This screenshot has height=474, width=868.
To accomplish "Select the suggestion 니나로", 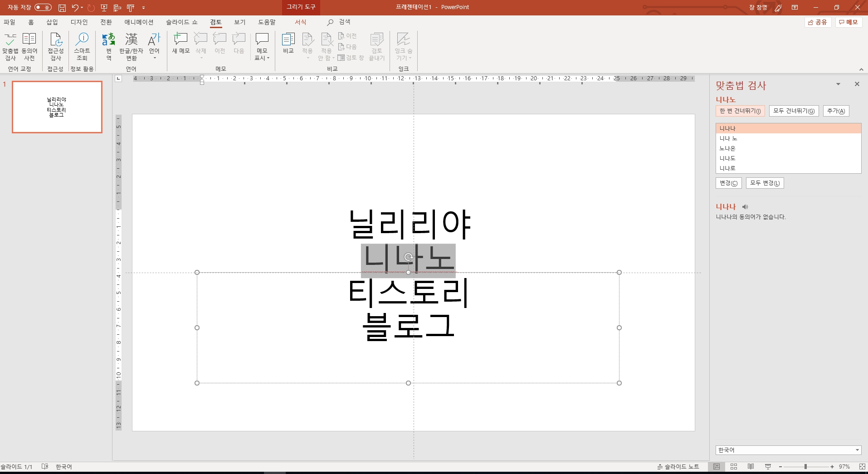I will 788,168.
